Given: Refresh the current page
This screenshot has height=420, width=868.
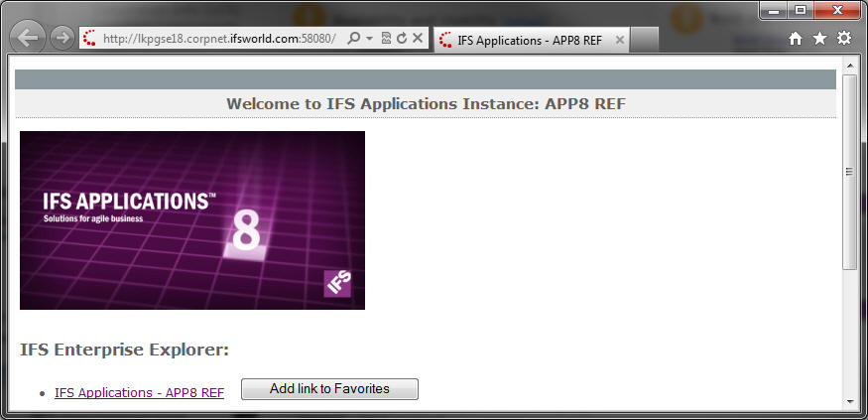Looking at the screenshot, I should coord(401,38).
